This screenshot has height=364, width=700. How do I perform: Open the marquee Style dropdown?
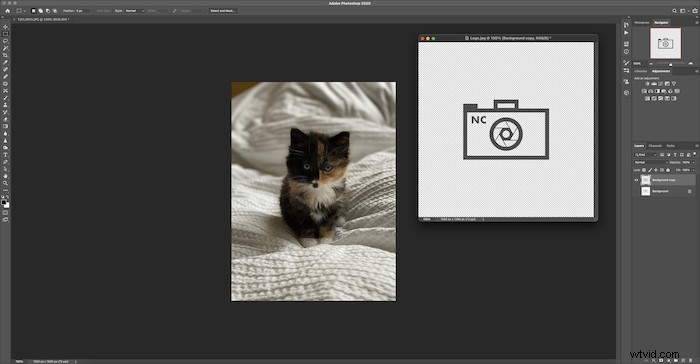pyautogui.click(x=134, y=11)
